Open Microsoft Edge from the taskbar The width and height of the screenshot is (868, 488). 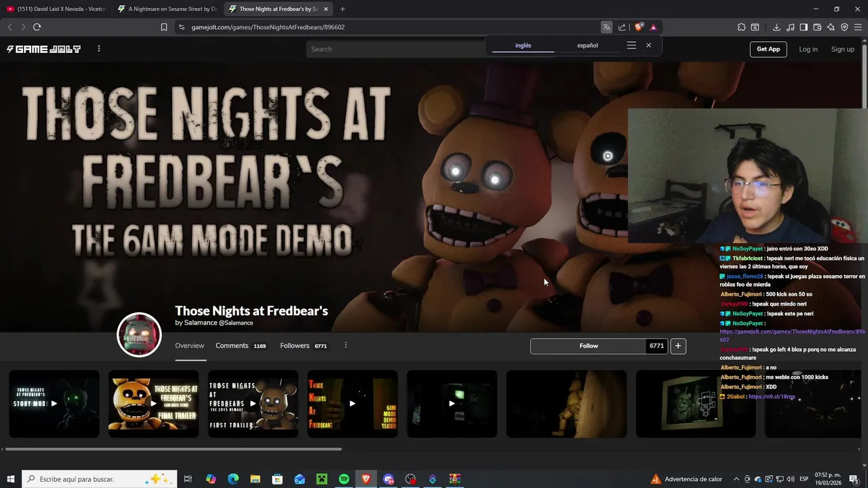[x=233, y=479]
